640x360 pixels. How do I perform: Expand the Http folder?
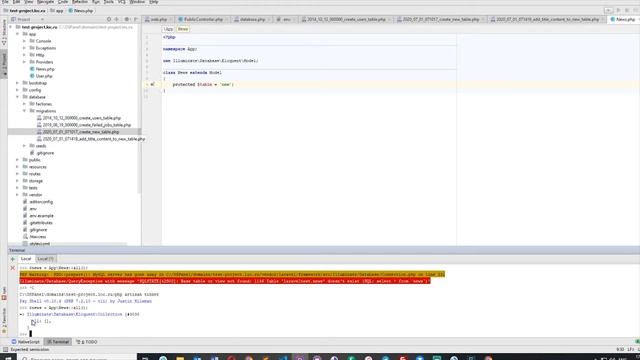pyautogui.click(x=24, y=55)
